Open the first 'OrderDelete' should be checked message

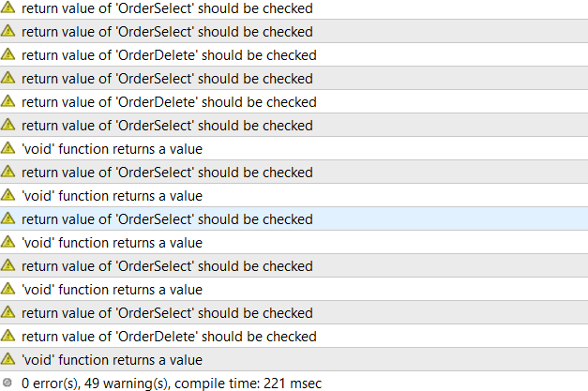coord(169,55)
